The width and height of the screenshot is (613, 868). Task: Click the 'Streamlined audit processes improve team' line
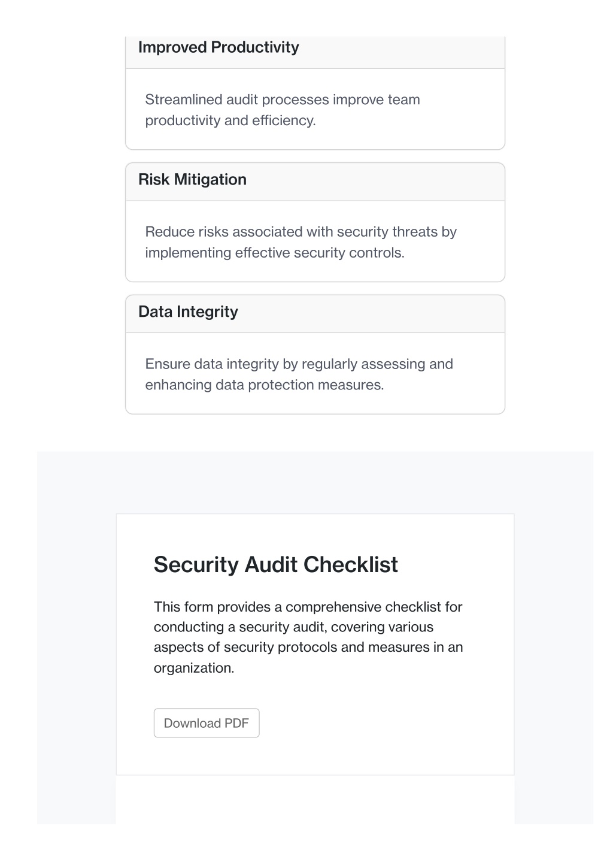[x=283, y=99]
